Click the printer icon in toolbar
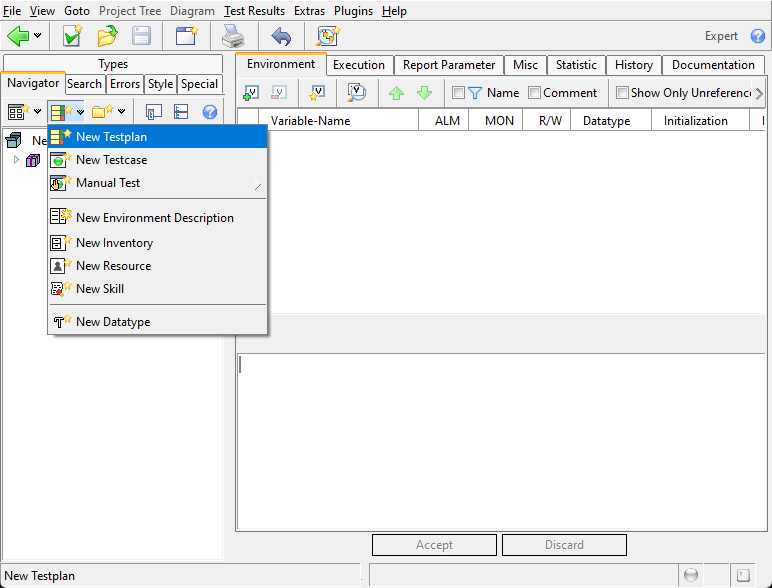Viewport: 772px width, 588px height. pyautogui.click(x=233, y=36)
